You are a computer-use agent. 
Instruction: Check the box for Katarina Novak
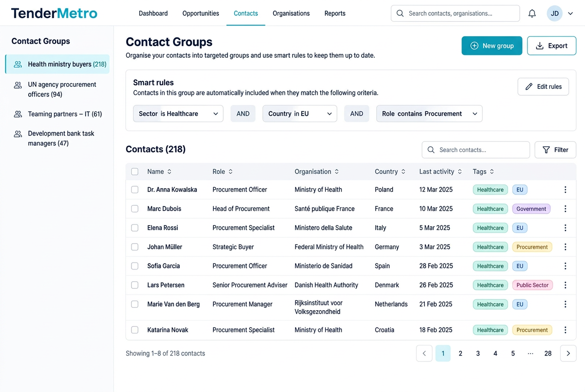135,330
